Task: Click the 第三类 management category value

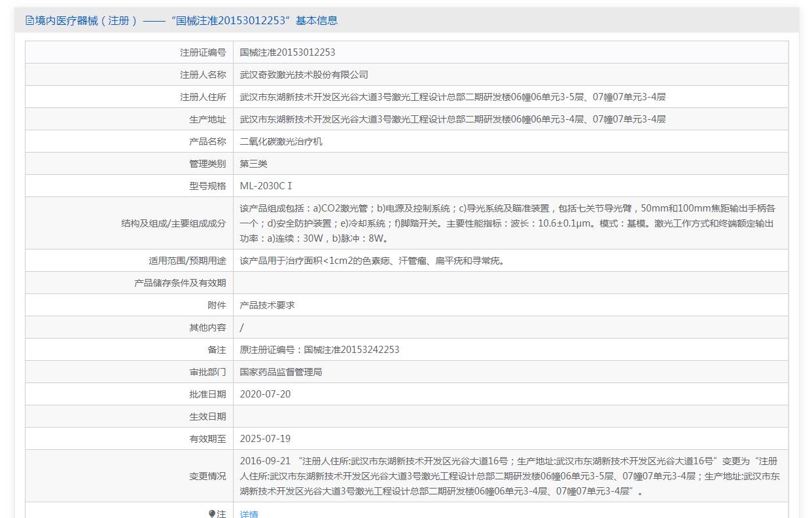Action: [x=253, y=164]
